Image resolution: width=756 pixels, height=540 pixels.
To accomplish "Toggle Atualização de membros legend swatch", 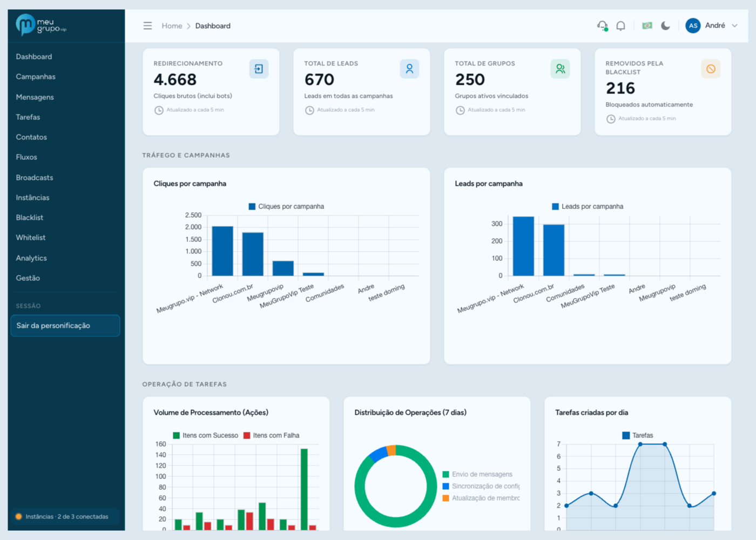I will [446, 498].
